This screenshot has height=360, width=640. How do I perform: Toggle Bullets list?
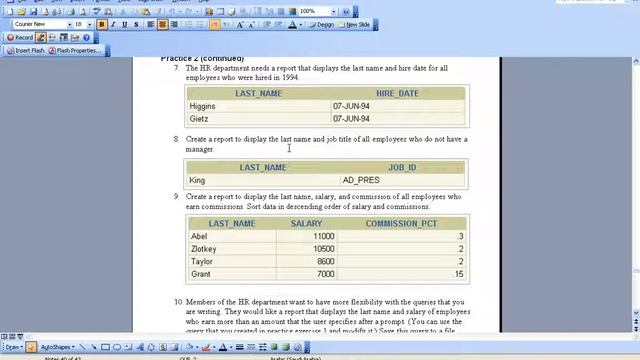pos(200,25)
